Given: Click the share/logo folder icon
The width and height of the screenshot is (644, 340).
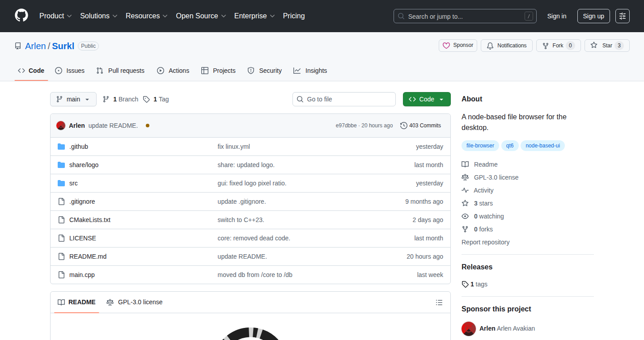Looking at the screenshot, I should [61, 165].
